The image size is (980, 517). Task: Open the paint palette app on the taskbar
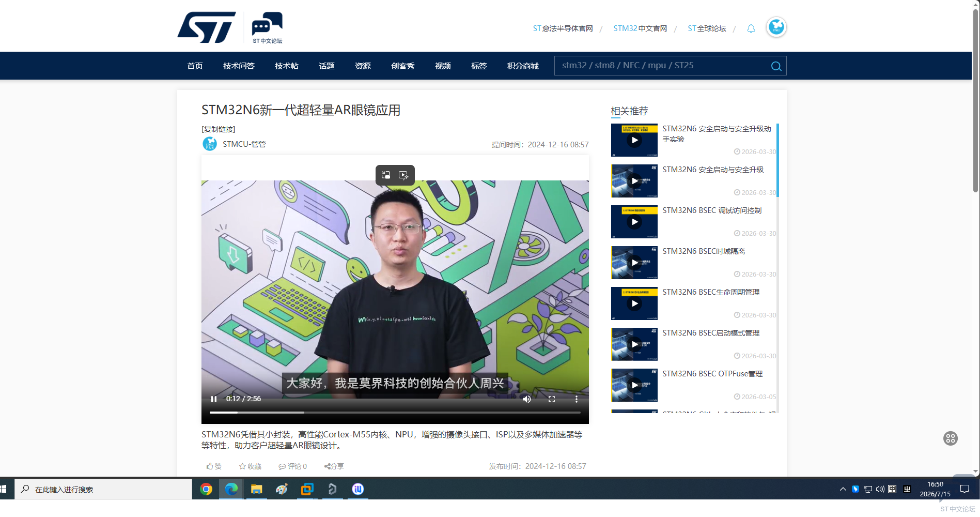click(282, 489)
